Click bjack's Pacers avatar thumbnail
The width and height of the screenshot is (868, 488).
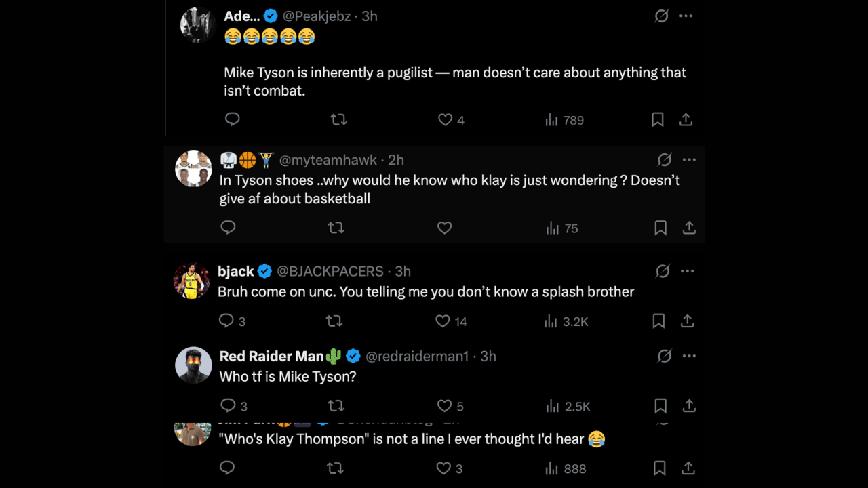(192, 280)
